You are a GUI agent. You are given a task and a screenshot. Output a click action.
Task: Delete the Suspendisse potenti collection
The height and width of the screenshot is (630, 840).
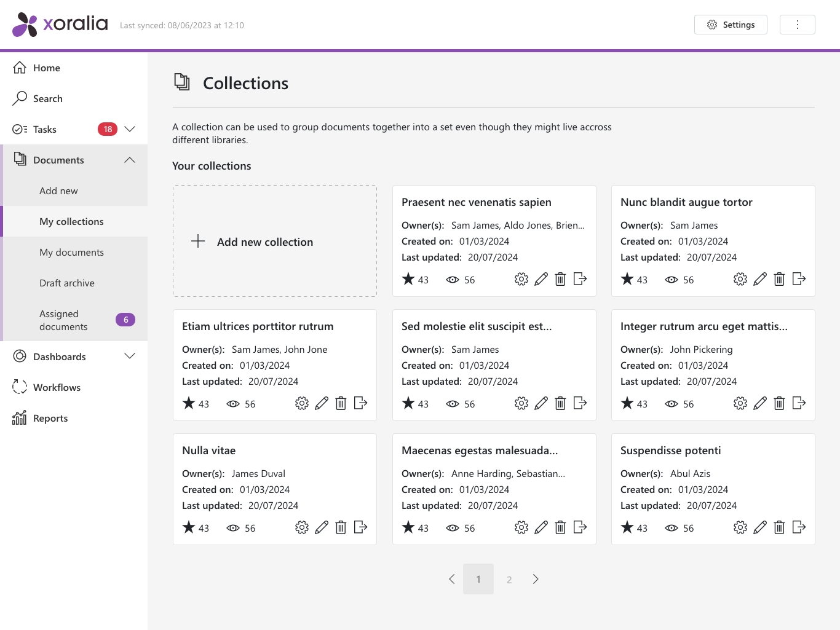click(x=779, y=528)
